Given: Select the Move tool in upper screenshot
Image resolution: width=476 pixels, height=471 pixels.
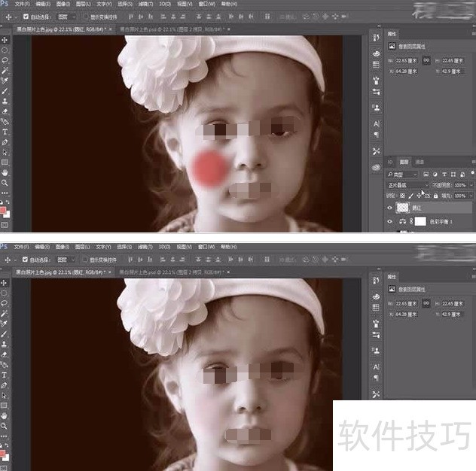Looking at the screenshot, I should (x=5, y=40).
